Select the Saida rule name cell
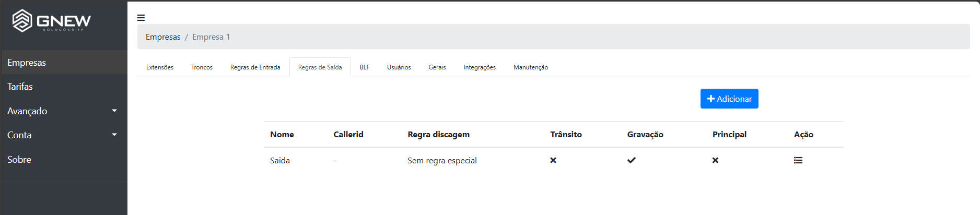980x215 pixels. (x=280, y=161)
